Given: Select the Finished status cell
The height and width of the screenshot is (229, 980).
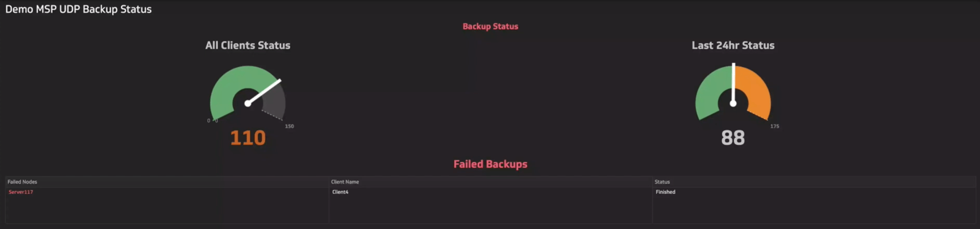Looking at the screenshot, I should click(666, 192).
